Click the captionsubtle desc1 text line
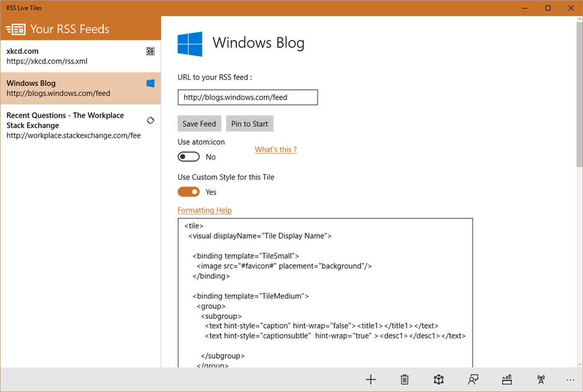This screenshot has width=583, height=392. click(335, 335)
